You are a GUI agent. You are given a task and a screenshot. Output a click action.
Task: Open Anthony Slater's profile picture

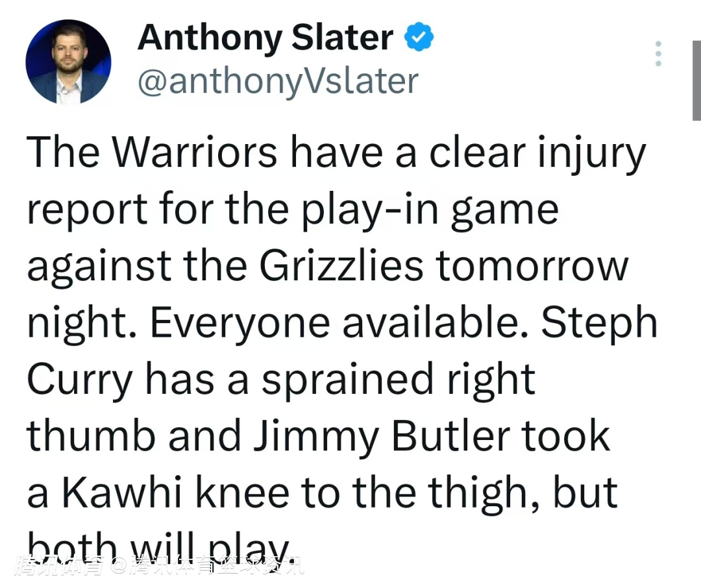point(68,62)
